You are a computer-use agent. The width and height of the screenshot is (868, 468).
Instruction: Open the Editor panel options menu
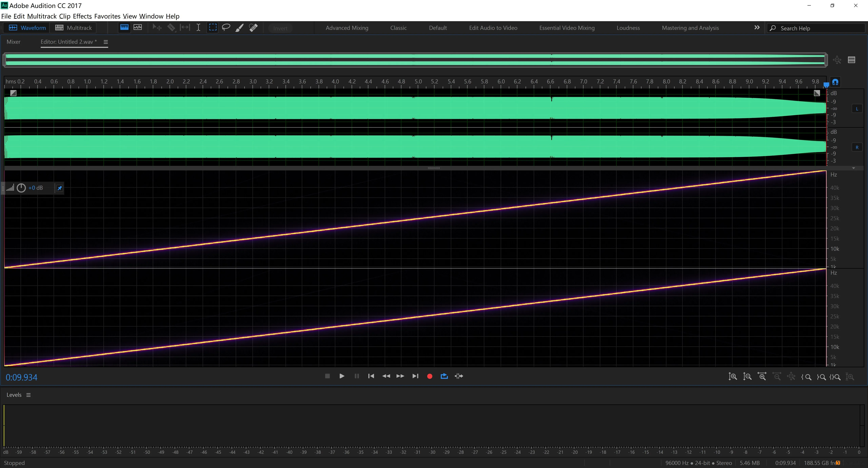tap(105, 42)
